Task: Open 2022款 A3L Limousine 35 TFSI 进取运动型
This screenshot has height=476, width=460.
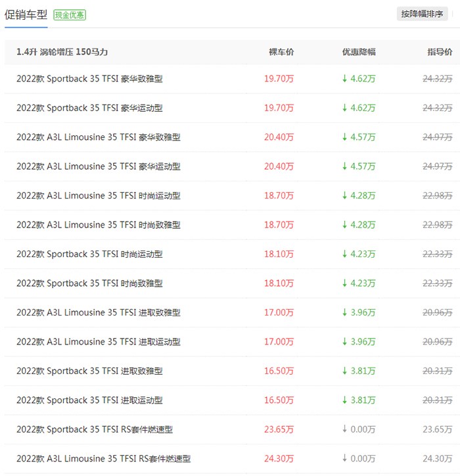Action: pyautogui.click(x=99, y=342)
